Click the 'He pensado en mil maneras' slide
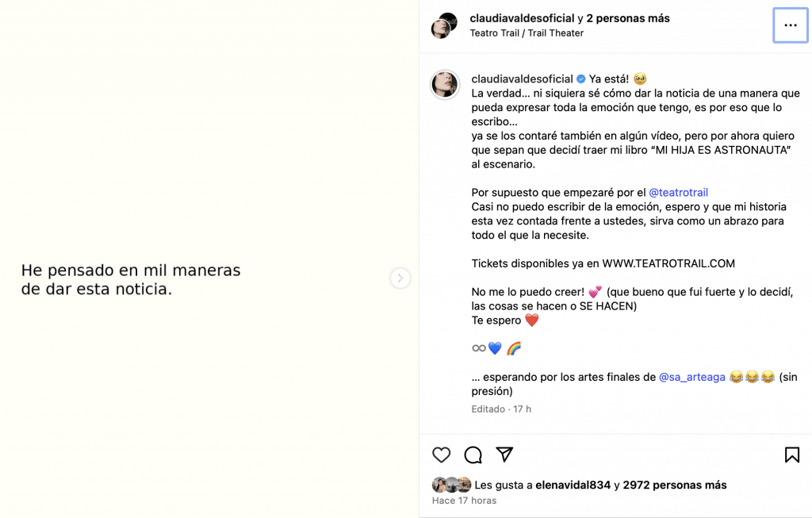812x518 pixels. (x=131, y=279)
